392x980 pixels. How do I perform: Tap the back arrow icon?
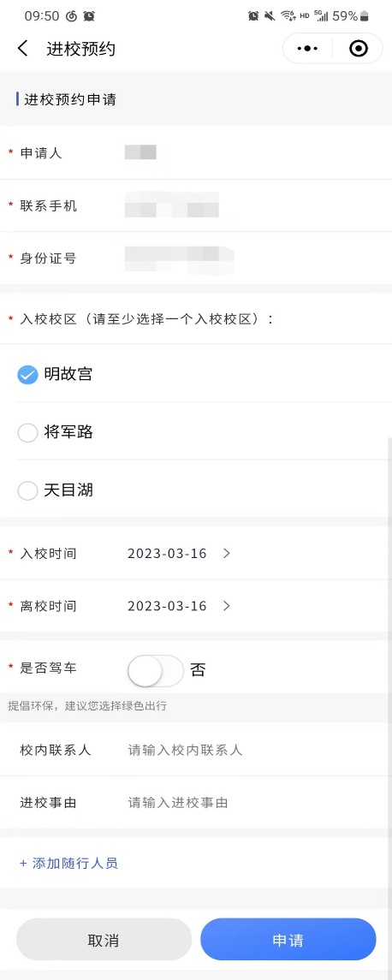click(x=23, y=49)
